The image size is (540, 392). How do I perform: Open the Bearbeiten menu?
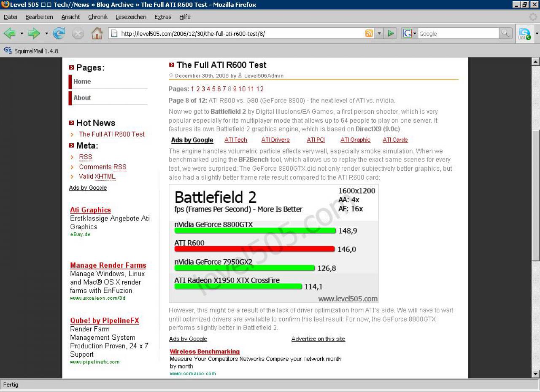click(39, 17)
